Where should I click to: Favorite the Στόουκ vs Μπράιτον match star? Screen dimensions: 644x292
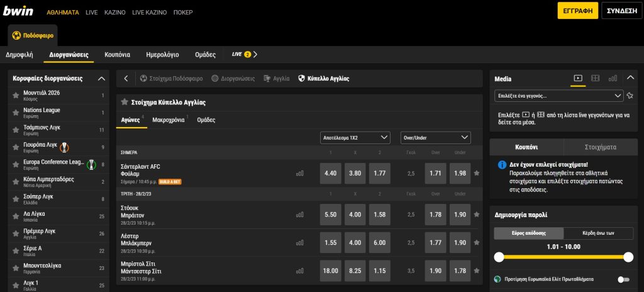coord(477,214)
